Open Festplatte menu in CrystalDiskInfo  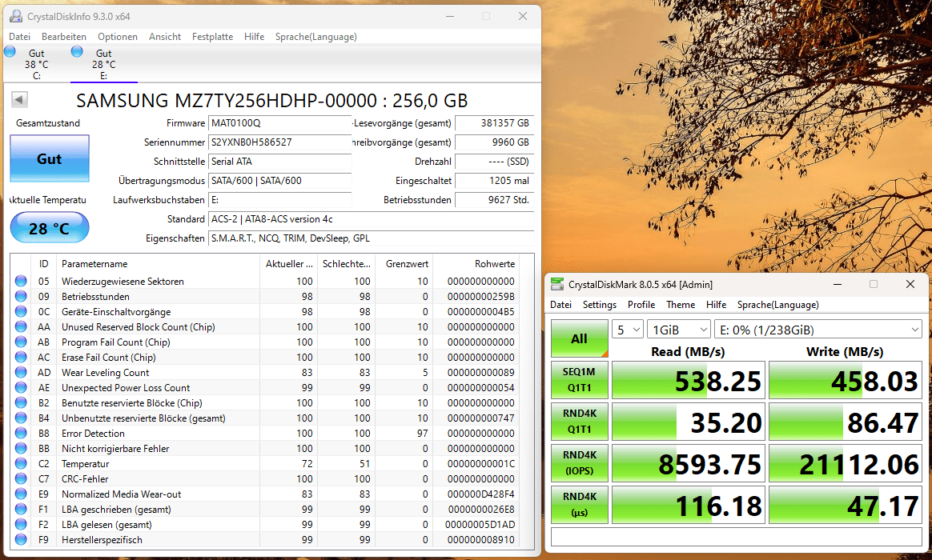pos(212,36)
